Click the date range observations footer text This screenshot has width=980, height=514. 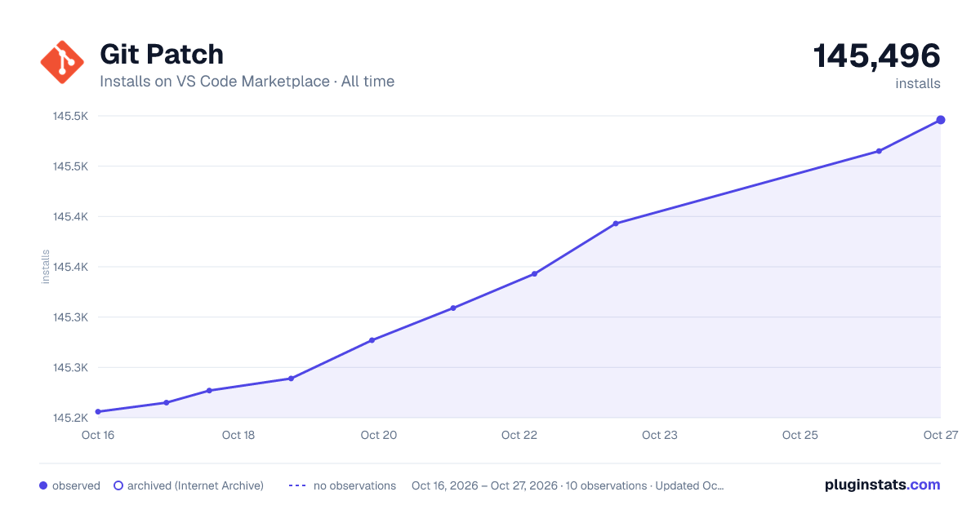pyautogui.click(x=568, y=485)
